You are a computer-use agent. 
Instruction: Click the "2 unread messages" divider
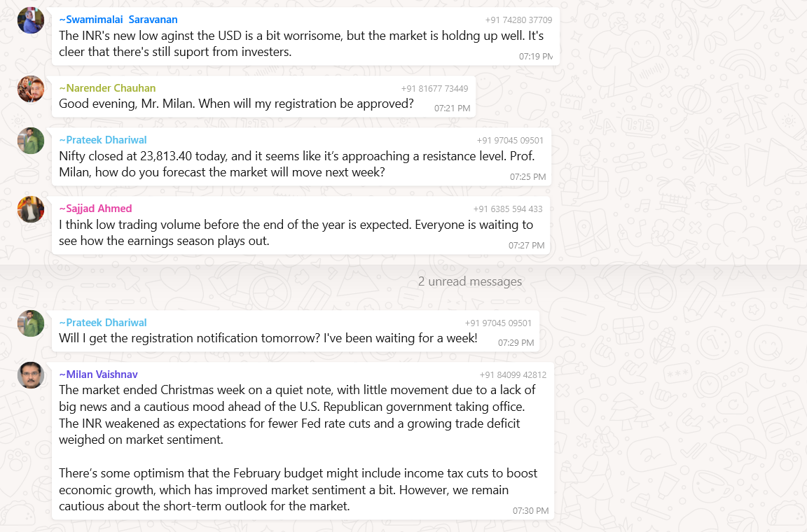(x=469, y=281)
